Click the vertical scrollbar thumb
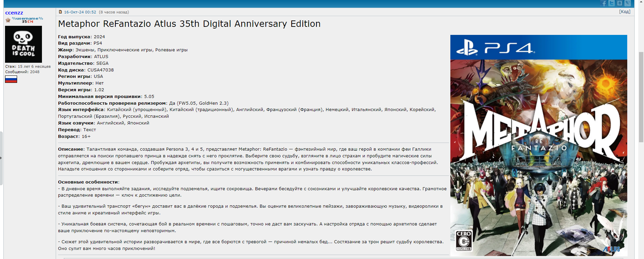The height and width of the screenshot is (259, 644). pyautogui.click(x=641, y=97)
